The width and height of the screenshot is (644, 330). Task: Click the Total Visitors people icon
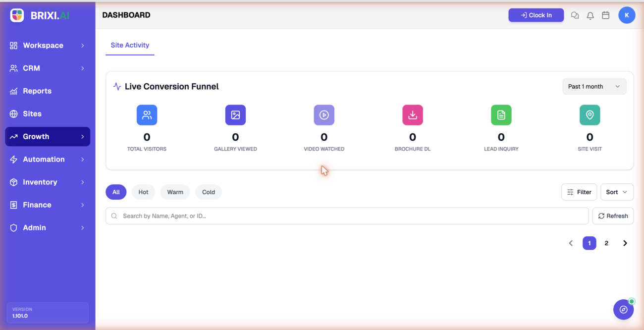[x=147, y=115]
